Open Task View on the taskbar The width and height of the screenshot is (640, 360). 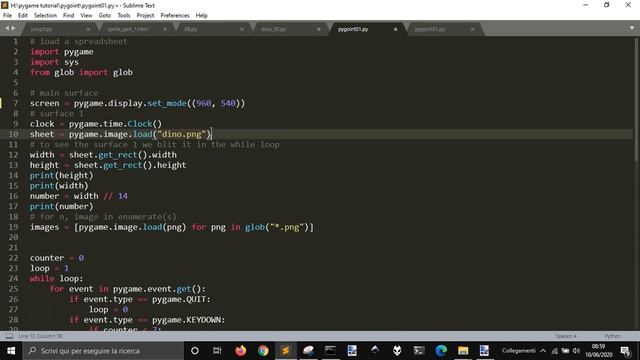coord(217,351)
